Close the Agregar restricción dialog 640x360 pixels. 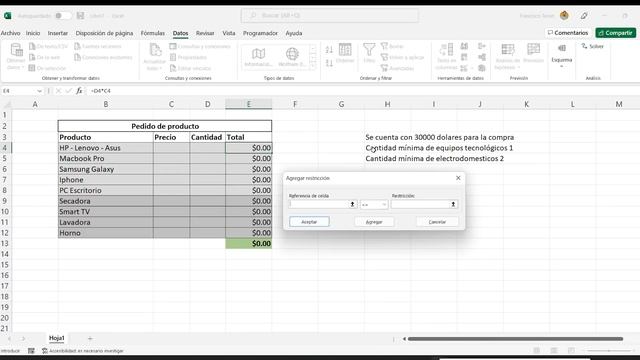coord(458,178)
